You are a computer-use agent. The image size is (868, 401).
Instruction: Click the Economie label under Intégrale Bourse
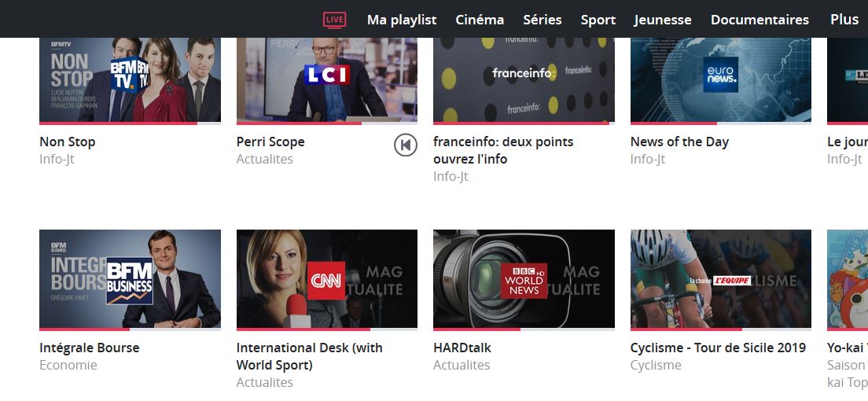pyautogui.click(x=68, y=366)
